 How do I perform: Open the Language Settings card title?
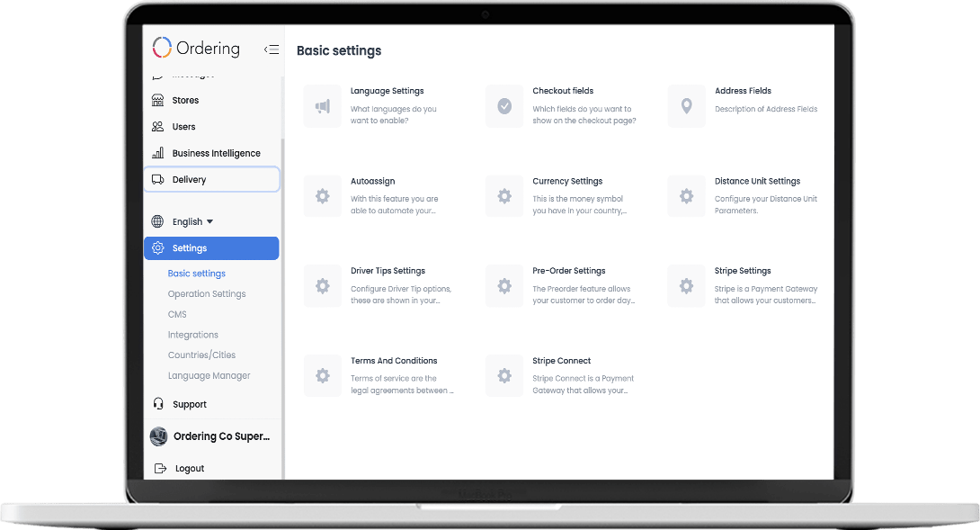(x=387, y=91)
